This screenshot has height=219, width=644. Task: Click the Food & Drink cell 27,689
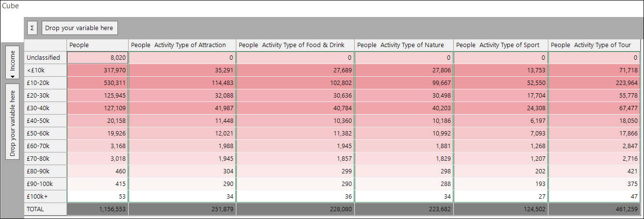pyautogui.click(x=296, y=70)
